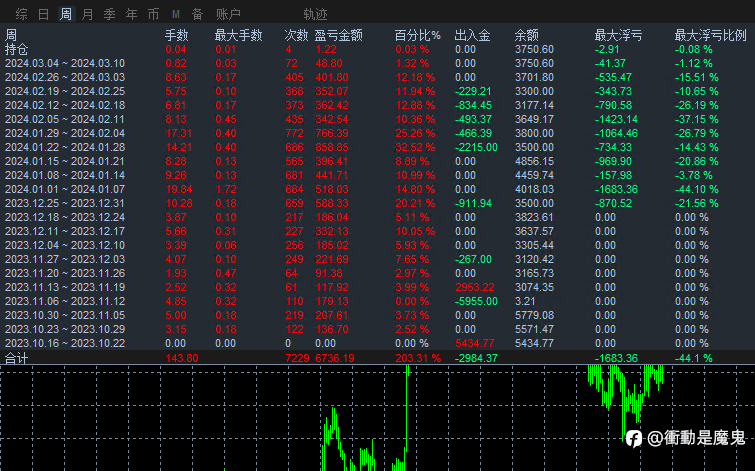The width and height of the screenshot is (755, 471).
Task: Select the 2023.12.18 ~ 2023.12.24 week row
Action: pos(378,217)
